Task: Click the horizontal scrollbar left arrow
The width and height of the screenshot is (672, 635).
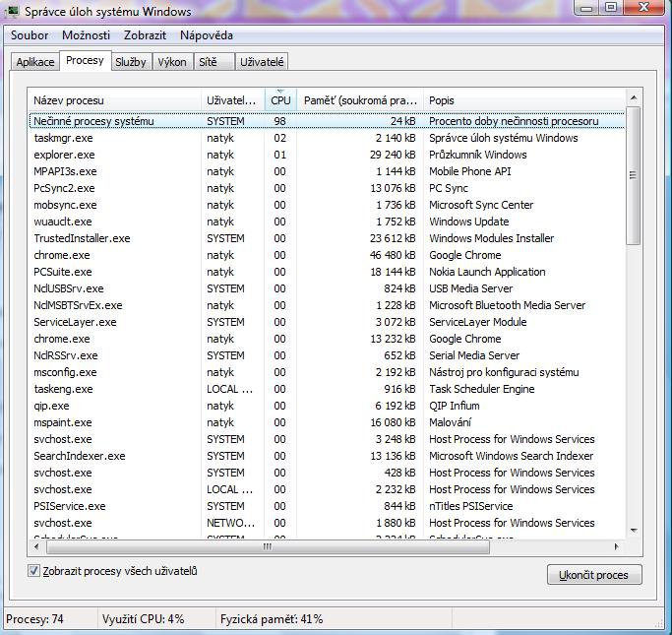Action: click(x=36, y=546)
